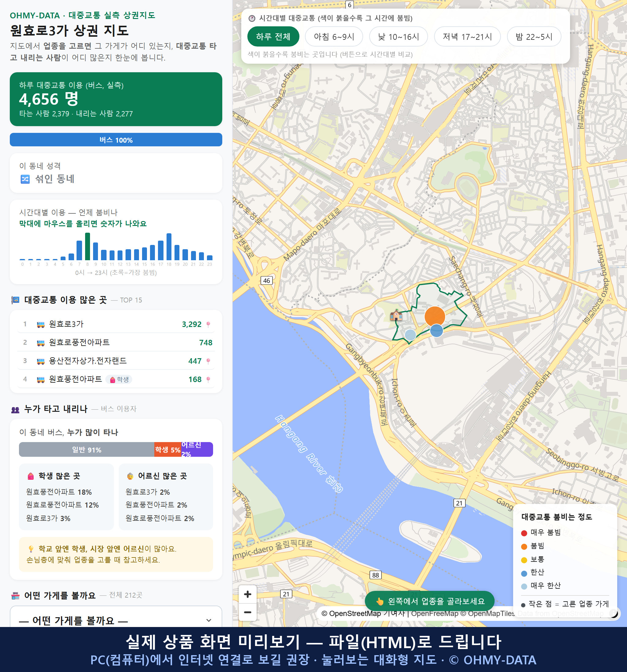Open the OpenMapTiles attribution link
The height and width of the screenshot is (672, 627).
[488, 614]
